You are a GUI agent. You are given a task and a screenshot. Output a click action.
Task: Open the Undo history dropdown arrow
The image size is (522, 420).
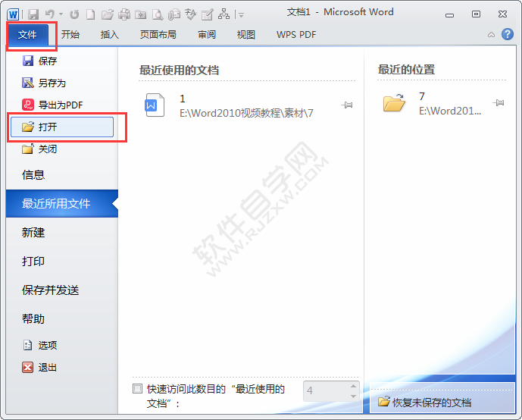coord(61,14)
